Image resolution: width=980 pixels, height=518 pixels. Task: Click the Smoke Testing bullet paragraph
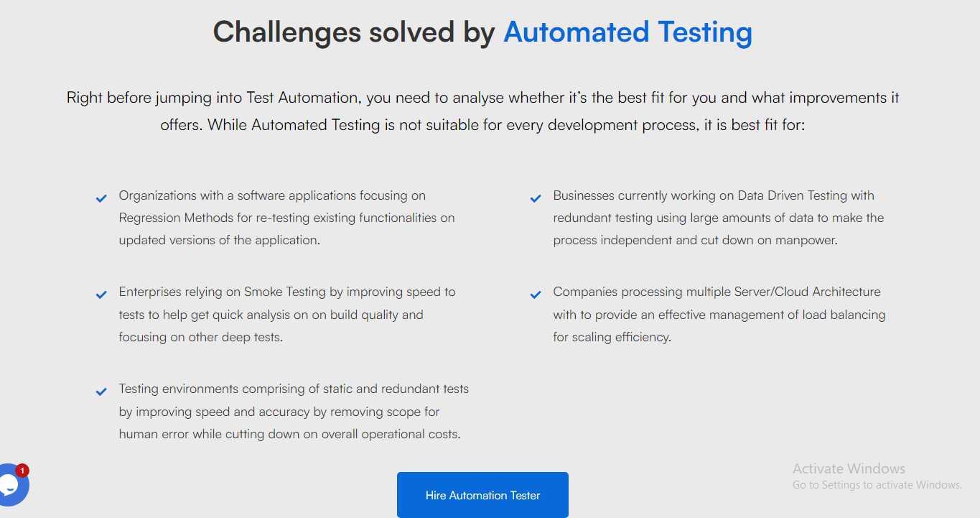(x=287, y=315)
